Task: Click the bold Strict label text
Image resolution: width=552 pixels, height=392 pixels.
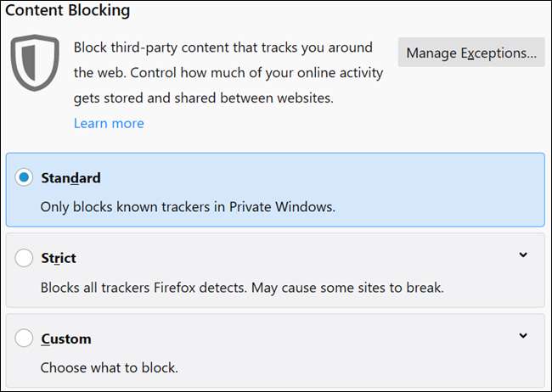Action: pyautogui.click(x=59, y=258)
